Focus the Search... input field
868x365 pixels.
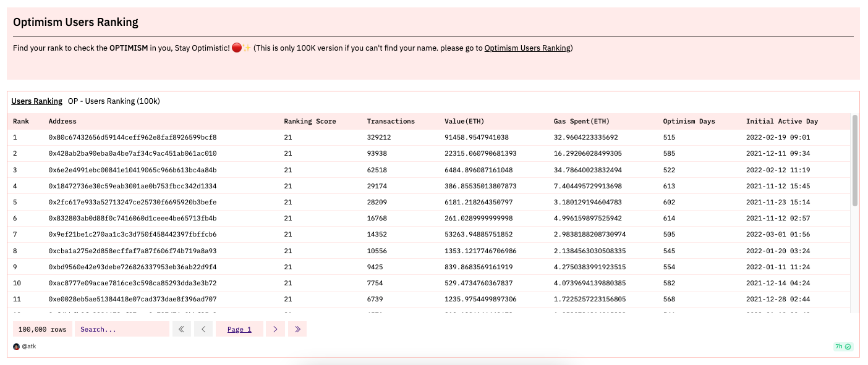point(122,329)
